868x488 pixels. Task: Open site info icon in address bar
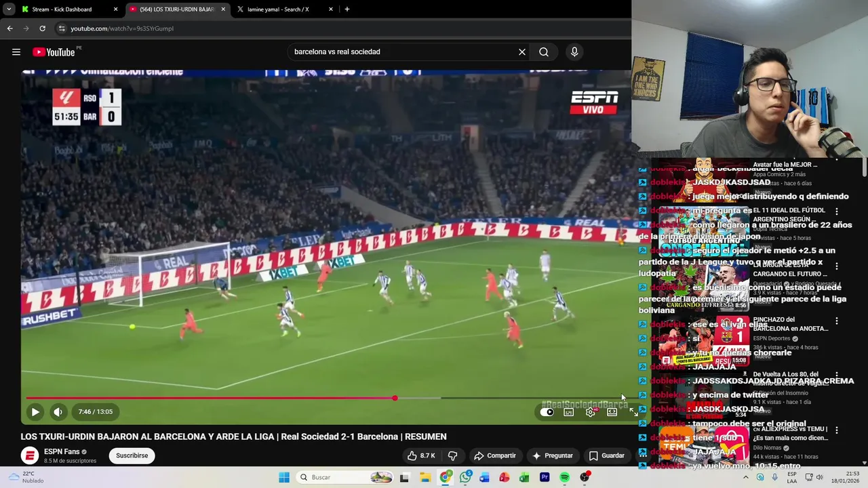tap(62, 28)
